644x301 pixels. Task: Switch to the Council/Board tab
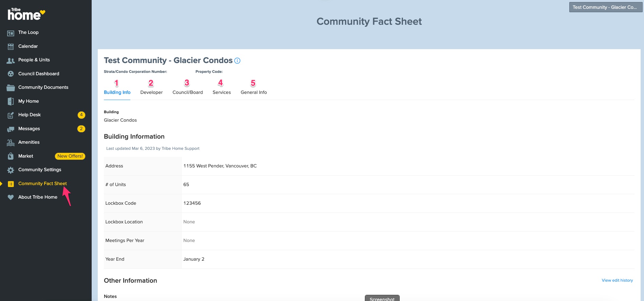pyautogui.click(x=188, y=92)
